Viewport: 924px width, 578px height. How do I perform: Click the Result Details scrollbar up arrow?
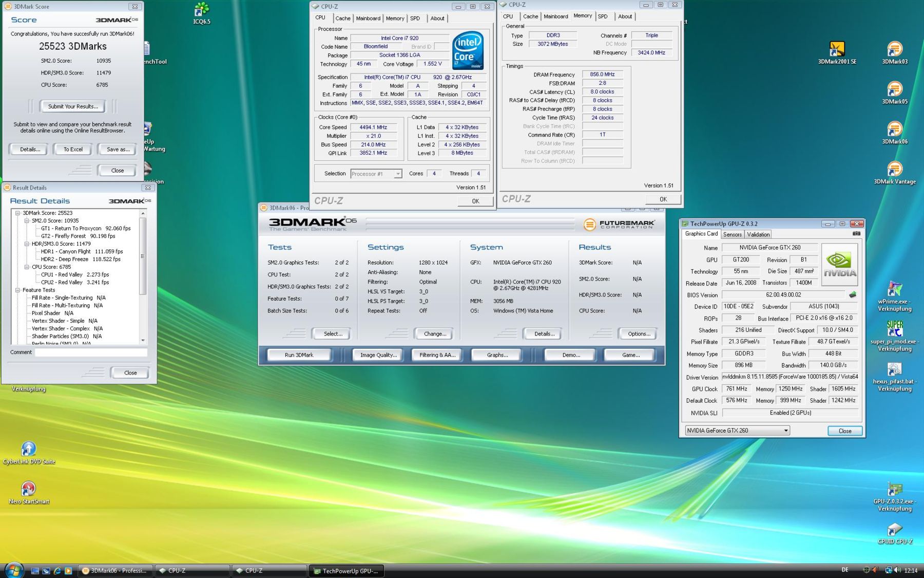tap(143, 213)
